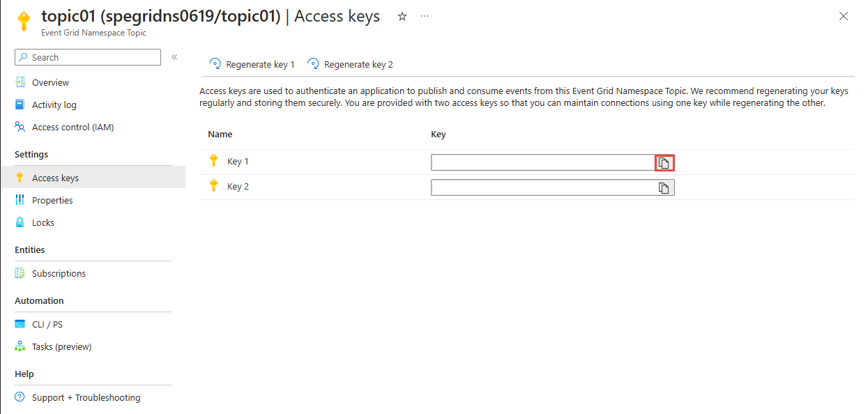The width and height of the screenshot is (868, 414).
Task: Collapse the sidebar with the double chevron
Action: [174, 57]
